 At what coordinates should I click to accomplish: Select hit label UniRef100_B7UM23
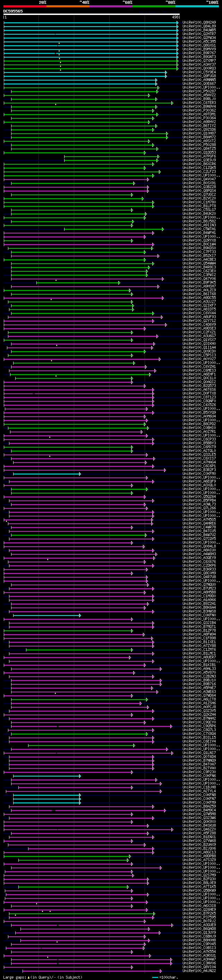click(199, 589)
